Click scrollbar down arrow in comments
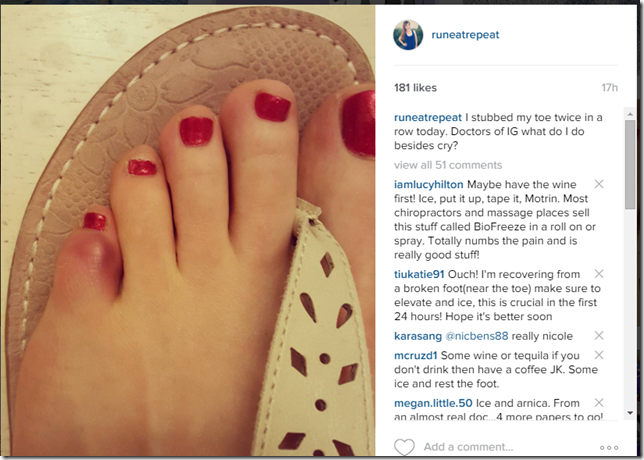This screenshot has width=644, height=460. click(630, 412)
